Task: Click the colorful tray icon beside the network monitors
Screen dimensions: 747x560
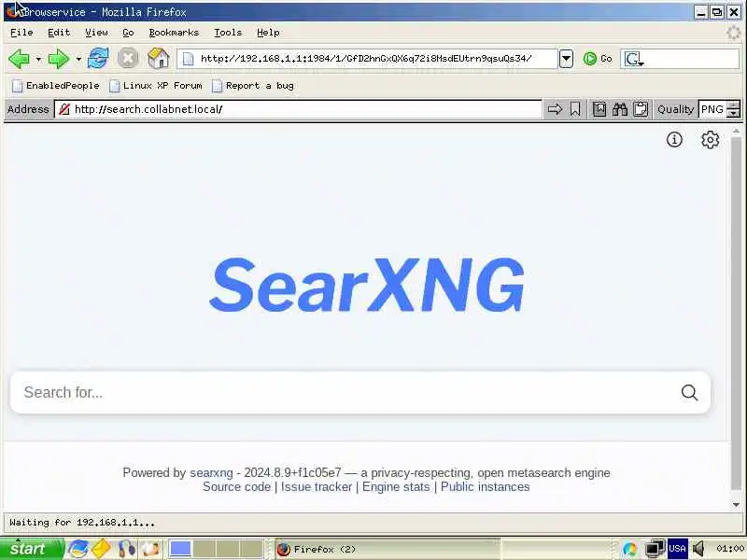Action: coord(629,549)
